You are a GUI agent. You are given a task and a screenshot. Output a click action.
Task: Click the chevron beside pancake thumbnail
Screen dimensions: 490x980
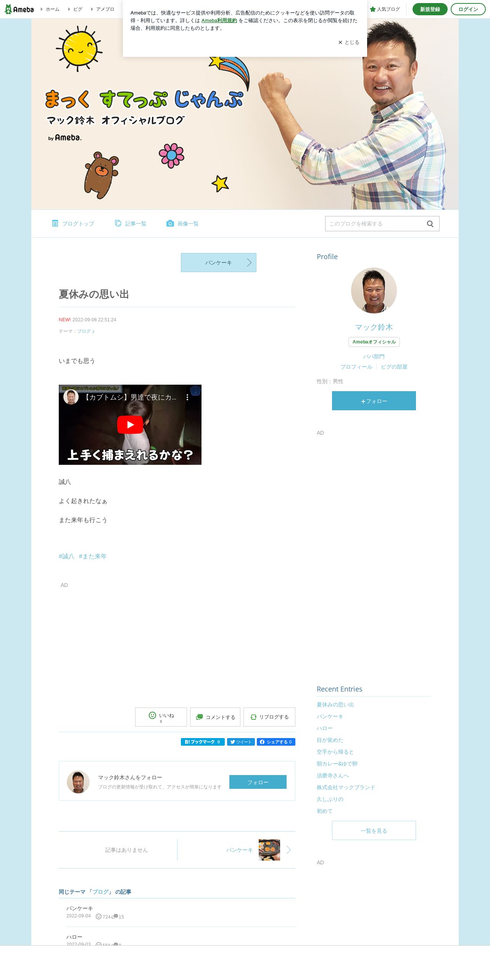289,850
